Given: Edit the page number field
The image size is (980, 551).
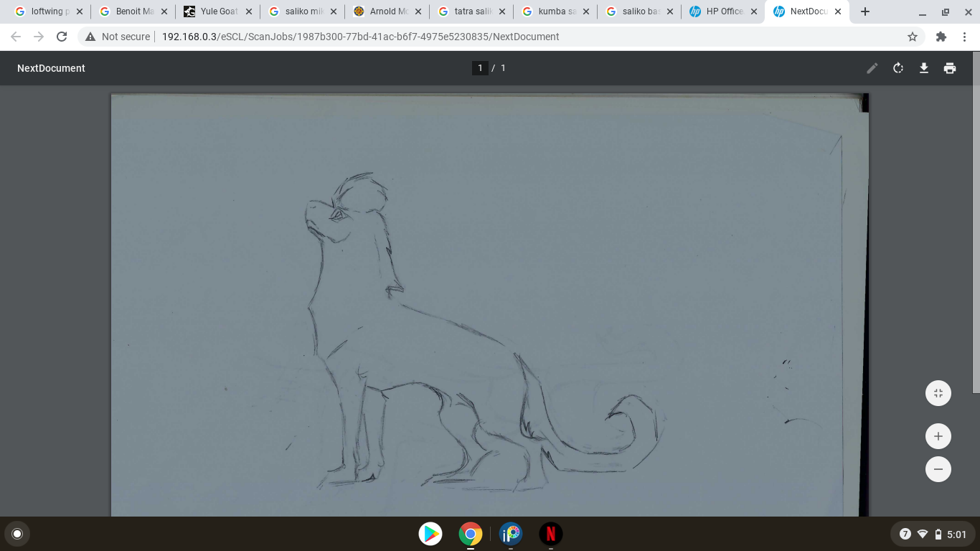Looking at the screenshot, I should pos(480,68).
